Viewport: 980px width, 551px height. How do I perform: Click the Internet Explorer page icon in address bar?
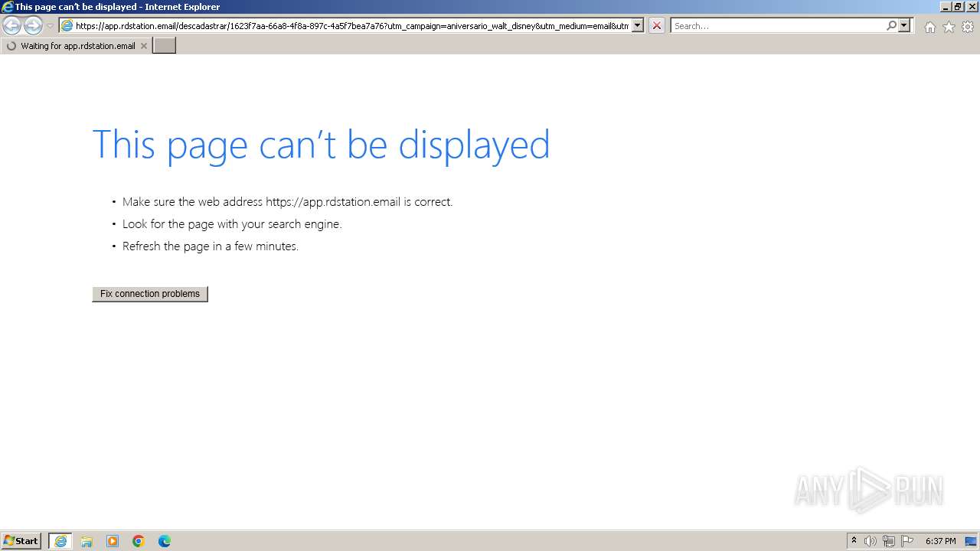[67, 26]
